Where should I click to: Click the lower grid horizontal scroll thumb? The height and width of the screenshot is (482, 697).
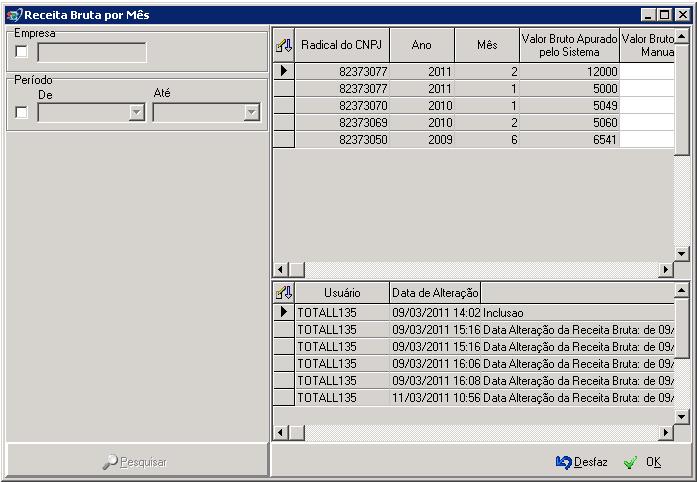click(x=296, y=433)
